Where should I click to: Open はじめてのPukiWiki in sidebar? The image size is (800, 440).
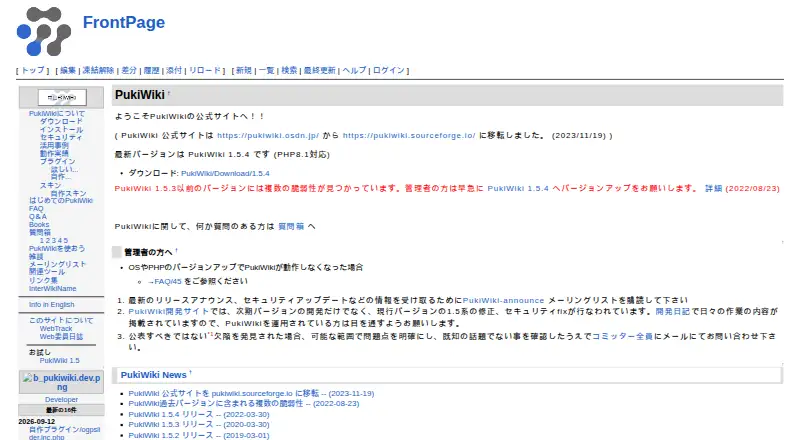(x=61, y=201)
